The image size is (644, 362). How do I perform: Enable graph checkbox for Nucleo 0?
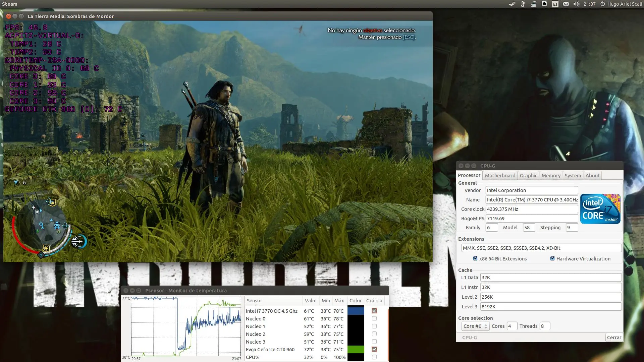[374, 318]
